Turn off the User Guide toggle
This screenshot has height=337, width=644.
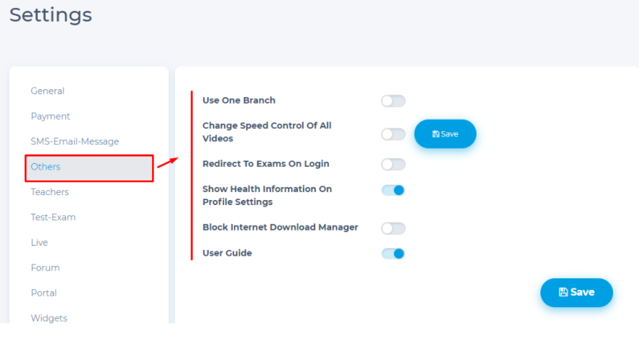[393, 254]
